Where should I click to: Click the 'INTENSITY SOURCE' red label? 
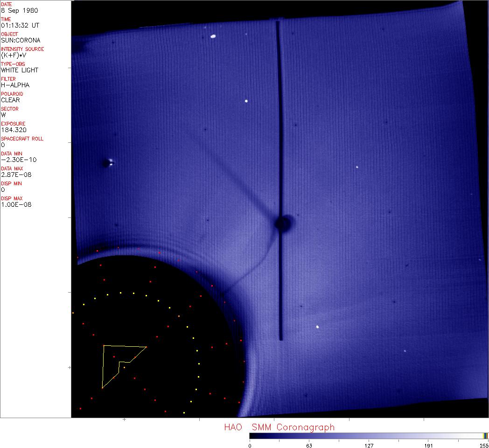point(22,49)
